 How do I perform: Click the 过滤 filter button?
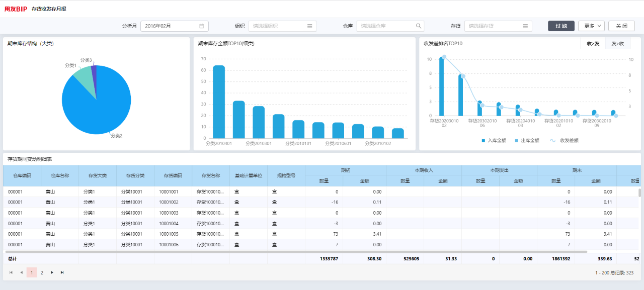point(561,26)
